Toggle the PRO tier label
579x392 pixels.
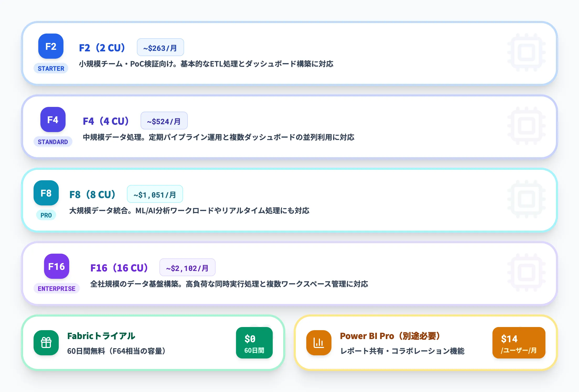click(46, 215)
